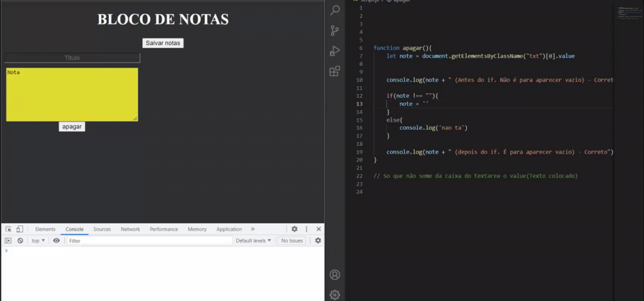
Task: Click console.log('nao ta') on line 16
Action: (433, 128)
